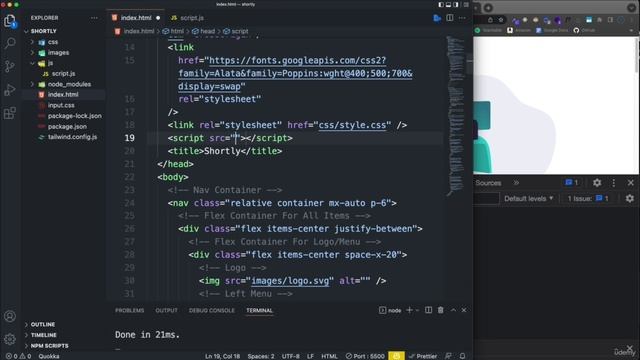Select the script.js editor tab
640x360 pixels.
tap(187, 18)
